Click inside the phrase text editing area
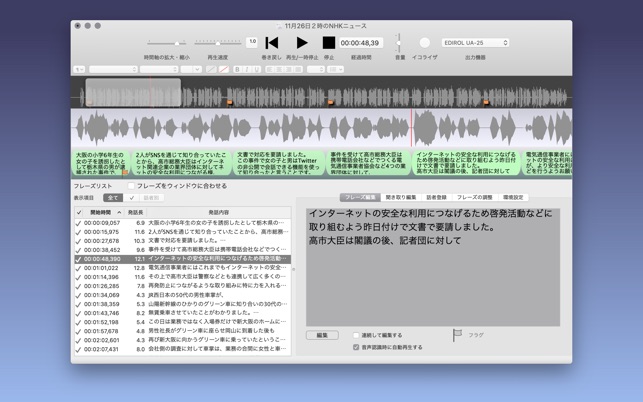 click(433, 267)
